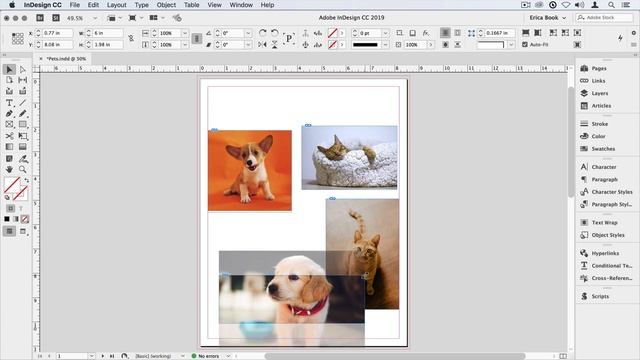The image size is (640, 360).
Task: Open page number dropdown in status bar
Action: click(91, 356)
